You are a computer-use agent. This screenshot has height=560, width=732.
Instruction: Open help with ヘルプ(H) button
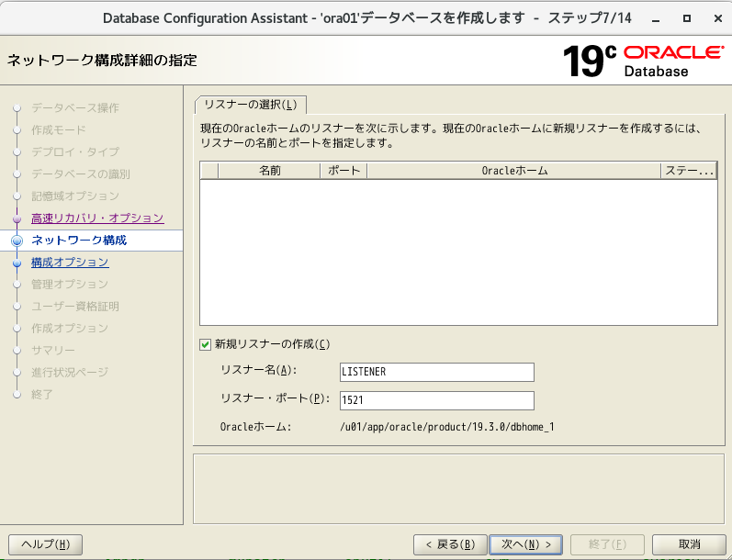45,544
